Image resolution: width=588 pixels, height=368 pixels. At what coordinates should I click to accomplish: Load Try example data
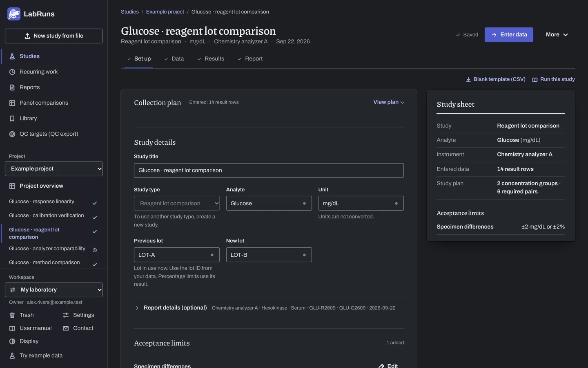point(36,356)
